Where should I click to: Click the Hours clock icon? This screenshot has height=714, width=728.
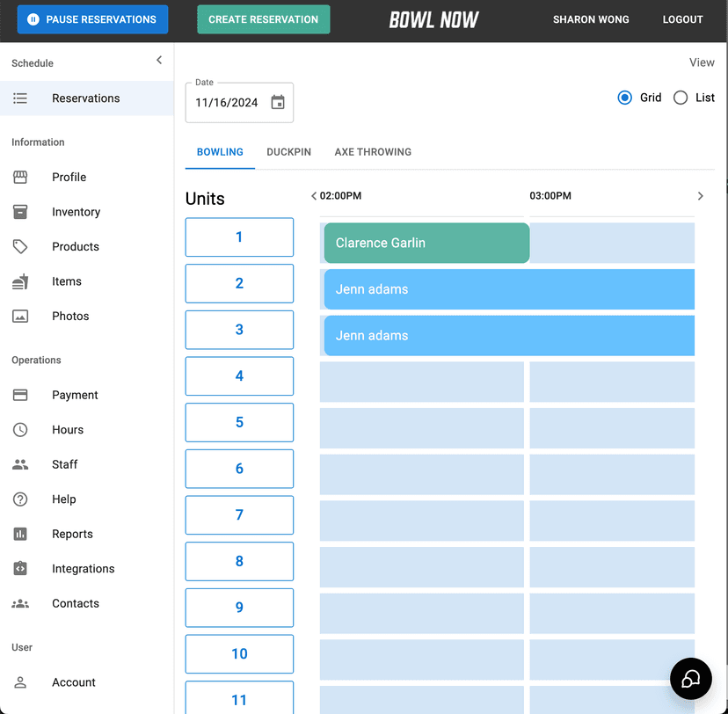coord(20,430)
